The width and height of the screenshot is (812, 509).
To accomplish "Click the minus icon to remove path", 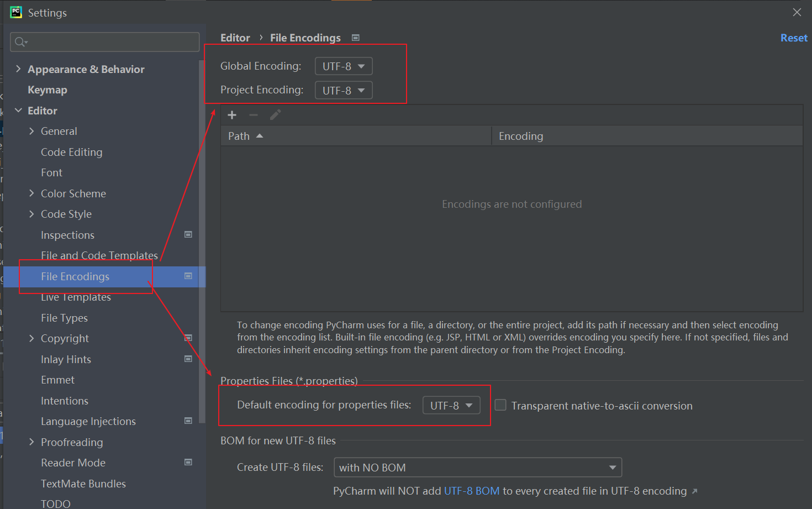I will (254, 115).
